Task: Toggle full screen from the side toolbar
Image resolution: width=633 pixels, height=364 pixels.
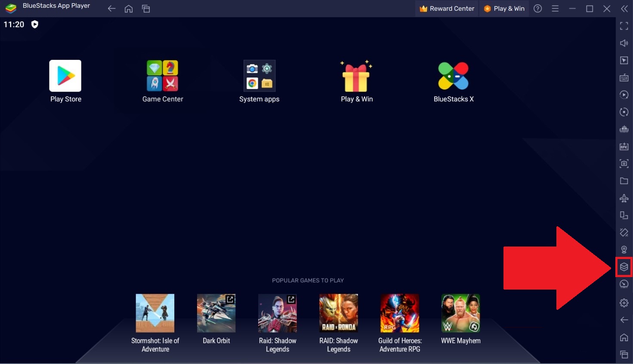Action: 624,26
